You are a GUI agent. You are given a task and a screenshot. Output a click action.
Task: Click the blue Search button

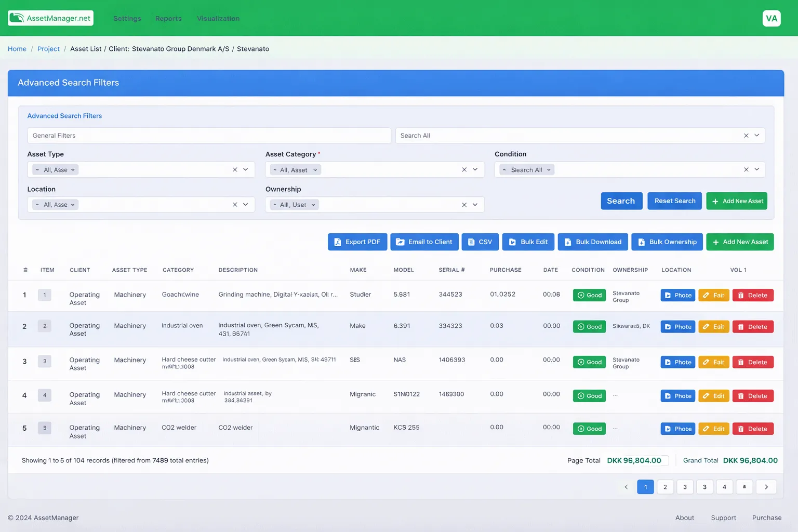(621, 201)
